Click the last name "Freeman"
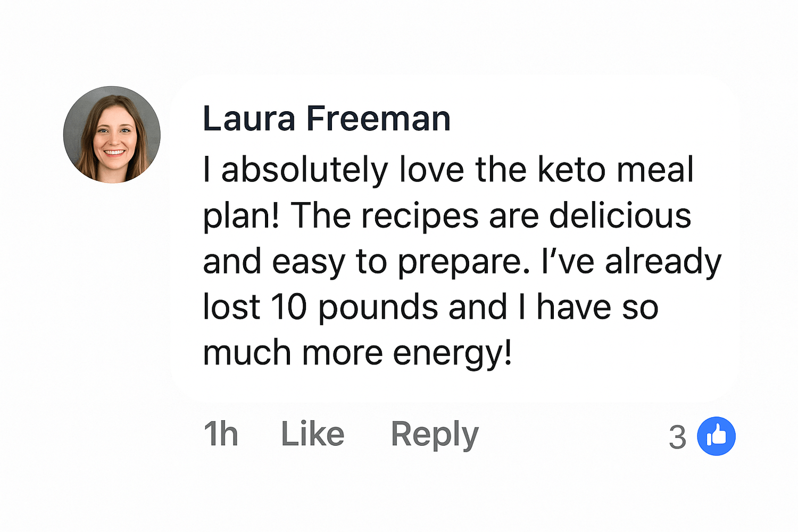 point(378,118)
